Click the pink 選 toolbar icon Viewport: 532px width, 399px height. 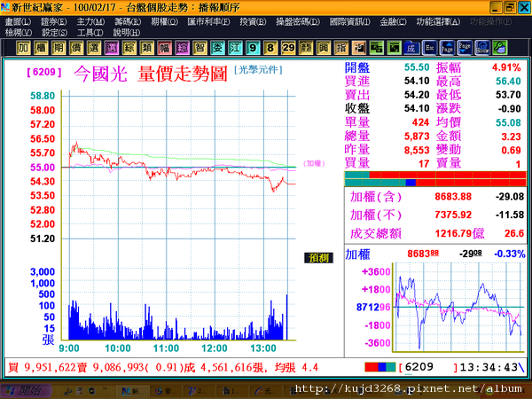(112, 48)
